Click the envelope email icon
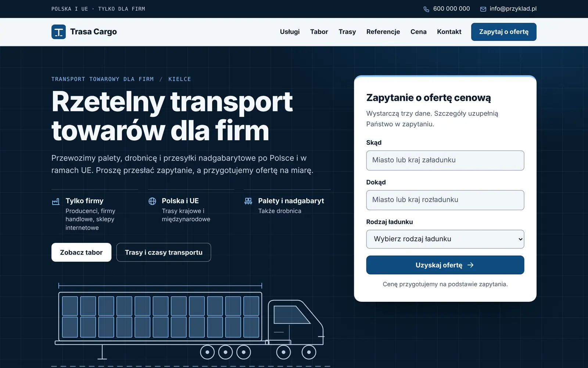Viewport: 588px width, 368px height. (x=483, y=9)
